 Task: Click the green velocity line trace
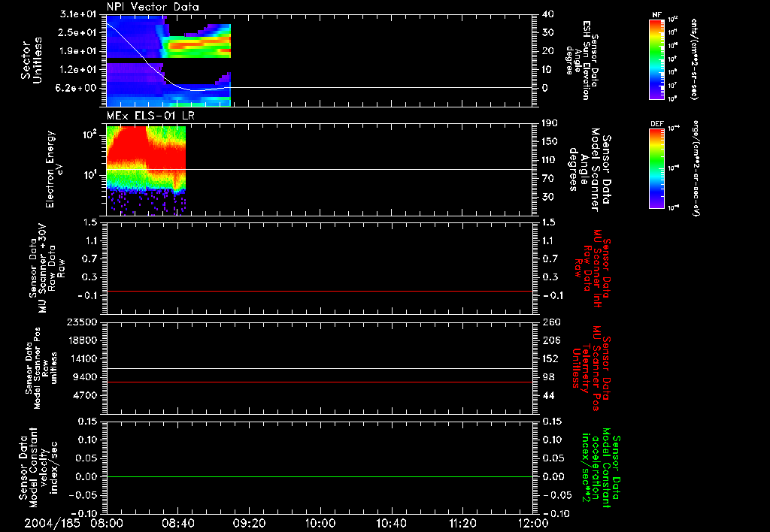pos(320,476)
